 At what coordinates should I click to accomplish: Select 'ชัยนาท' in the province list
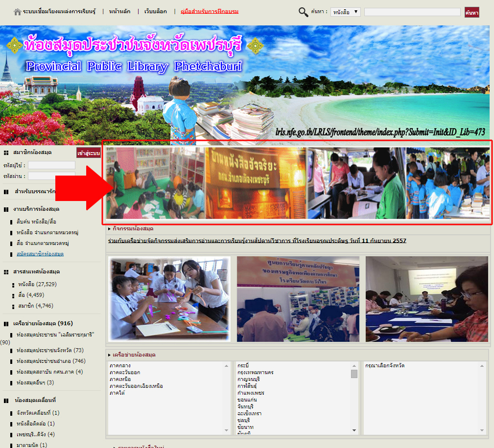click(245, 427)
